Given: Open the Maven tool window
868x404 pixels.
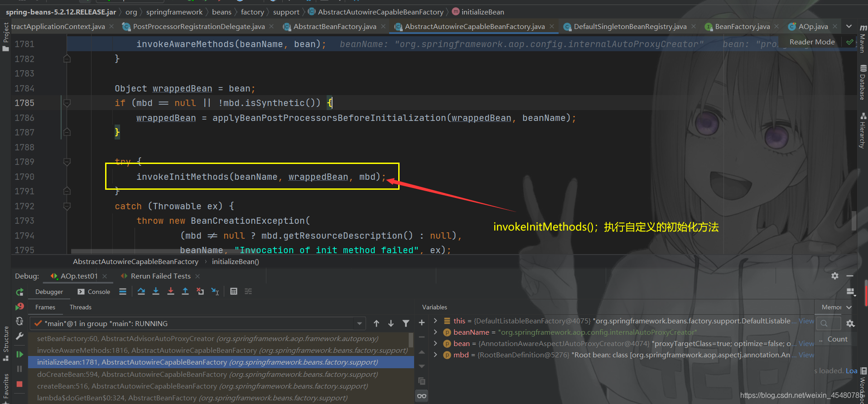Looking at the screenshot, I should point(863,38).
